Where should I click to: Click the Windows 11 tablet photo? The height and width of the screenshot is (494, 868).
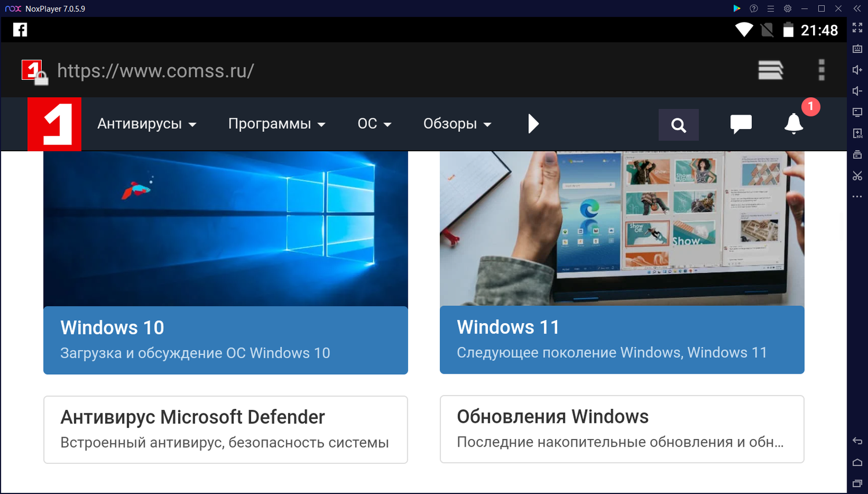pyautogui.click(x=622, y=229)
